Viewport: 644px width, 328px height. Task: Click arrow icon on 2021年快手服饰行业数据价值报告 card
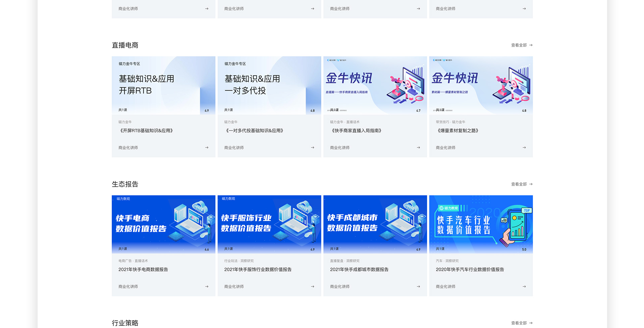coord(312,287)
